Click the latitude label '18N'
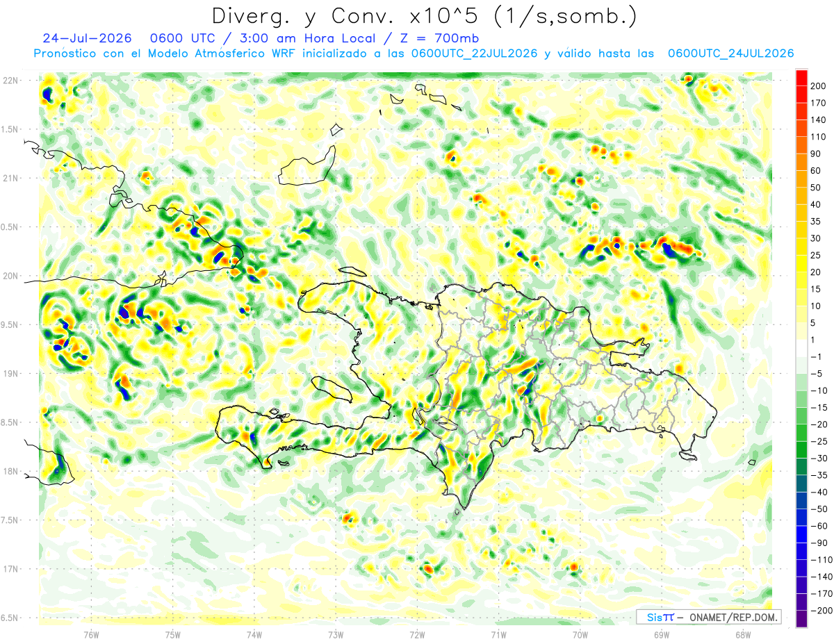 click(x=10, y=472)
